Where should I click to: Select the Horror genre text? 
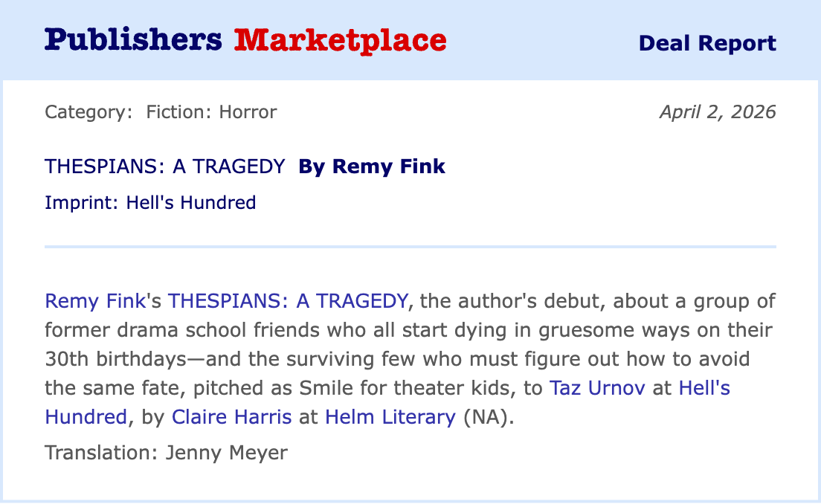(x=248, y=112)
